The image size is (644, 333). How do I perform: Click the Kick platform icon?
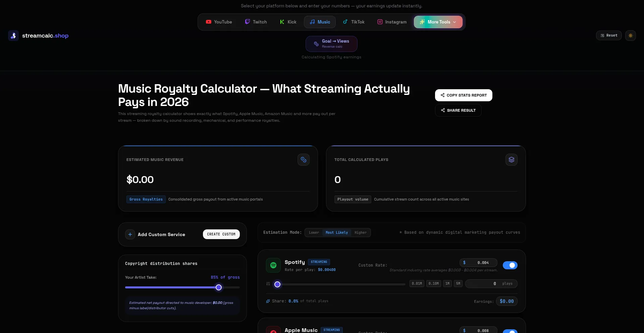point(282,22)
